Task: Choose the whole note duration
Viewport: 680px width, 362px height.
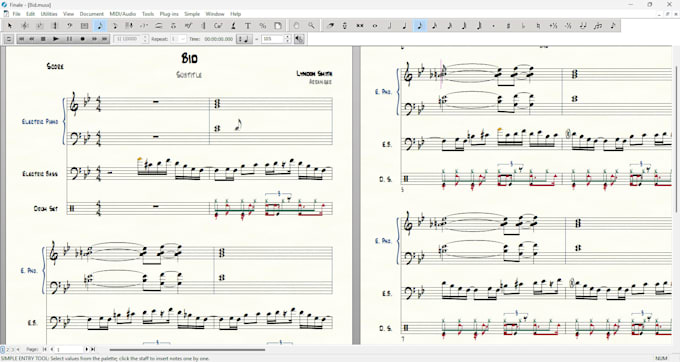Action: (375, 26)
